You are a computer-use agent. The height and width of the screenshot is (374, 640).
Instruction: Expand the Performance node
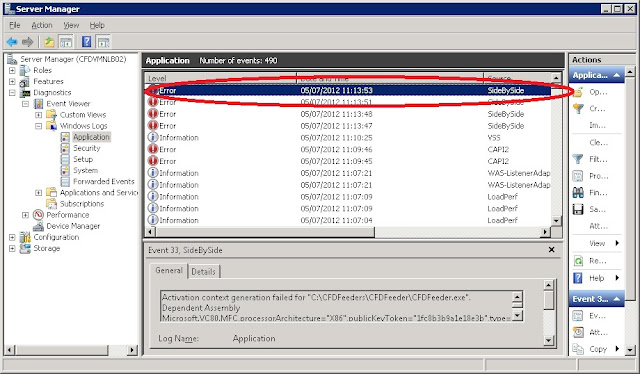(x=25, y=215)
